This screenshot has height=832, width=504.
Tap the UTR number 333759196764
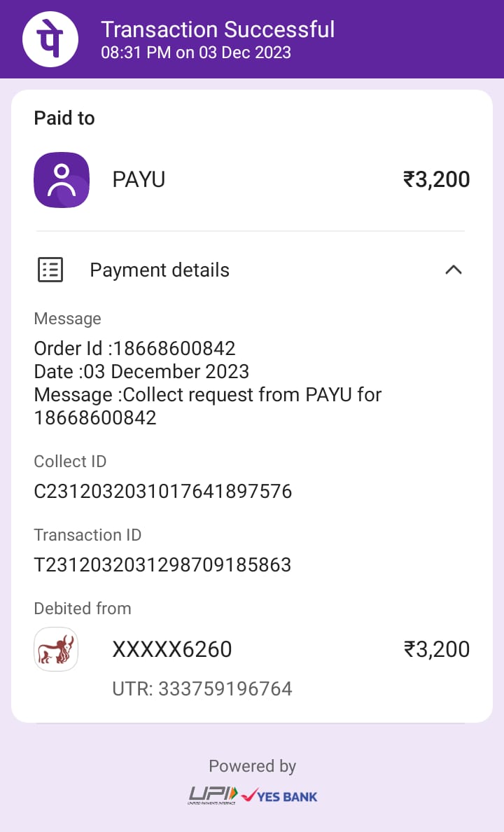pos(202,689)
